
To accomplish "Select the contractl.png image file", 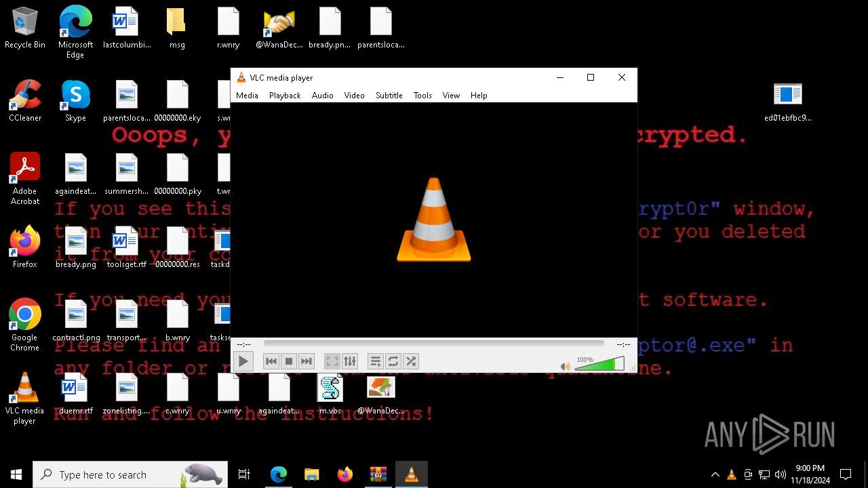I will [75, 321].
